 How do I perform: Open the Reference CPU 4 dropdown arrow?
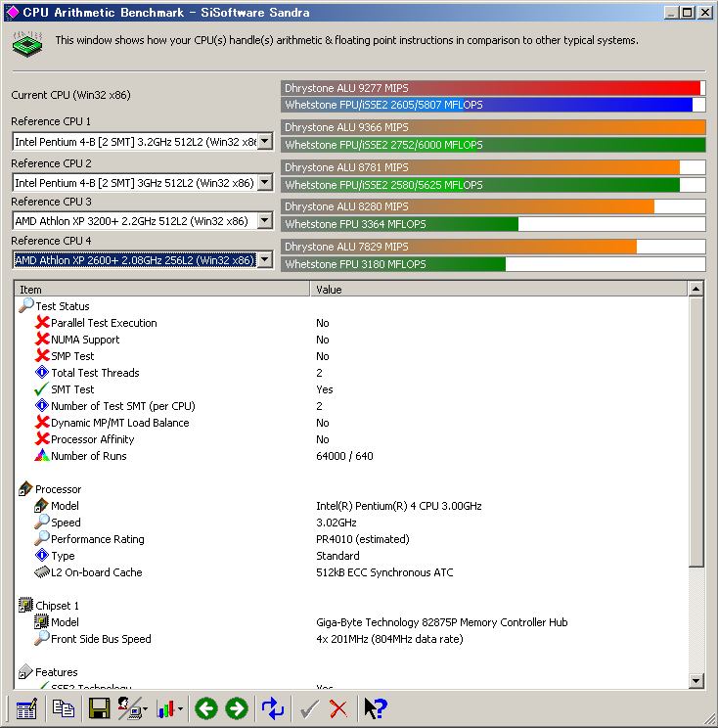(264, 259)
